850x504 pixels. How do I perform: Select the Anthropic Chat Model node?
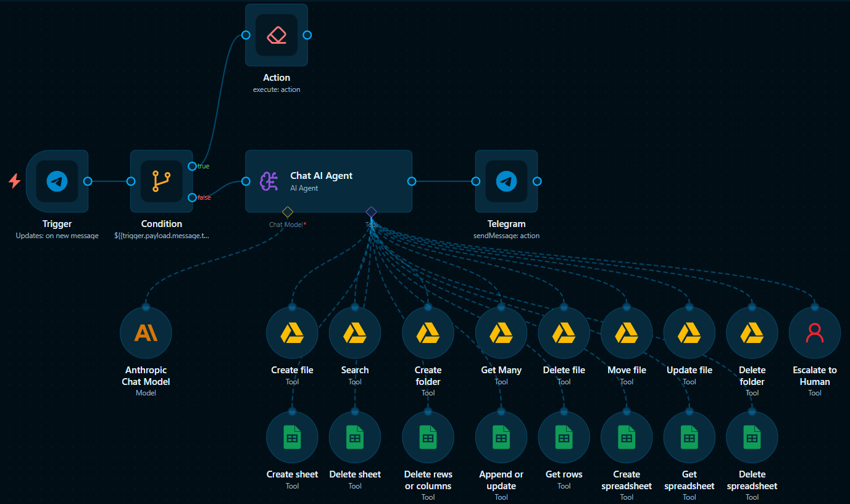click(146, 333)
